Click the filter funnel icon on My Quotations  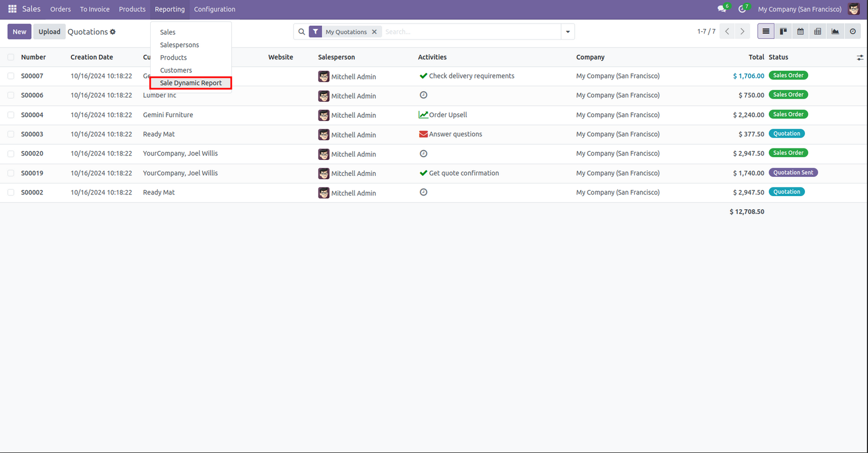(316, 32)
